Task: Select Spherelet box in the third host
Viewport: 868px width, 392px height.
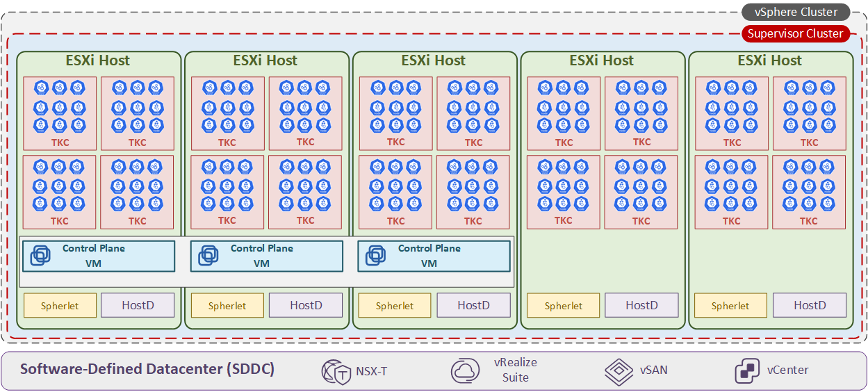Action: point(395,306)
